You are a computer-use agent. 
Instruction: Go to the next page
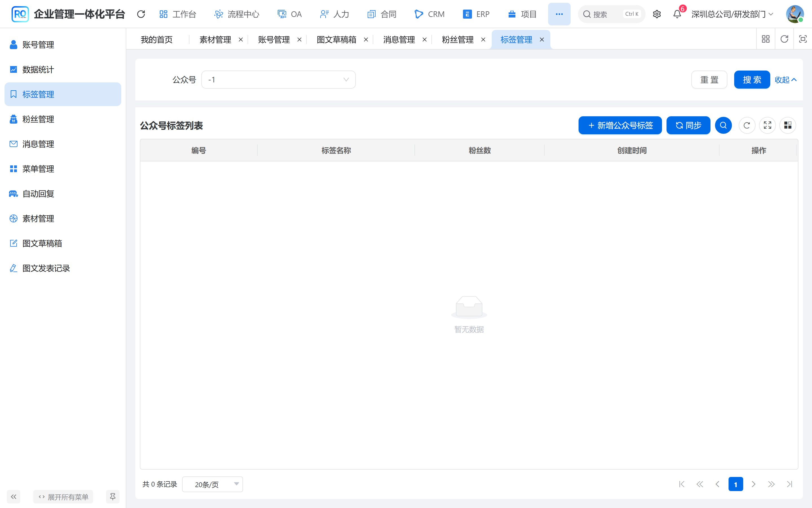753,484
